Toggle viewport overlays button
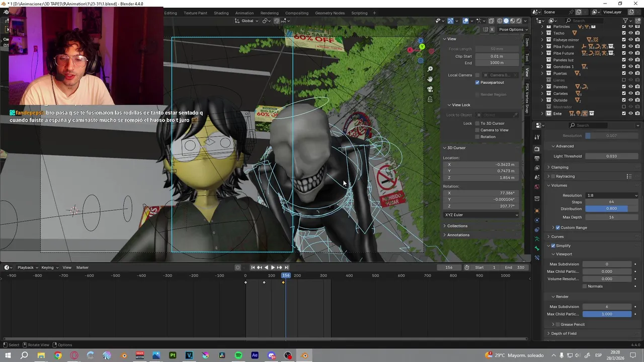 pyautogui.click(x=466, y=21)
